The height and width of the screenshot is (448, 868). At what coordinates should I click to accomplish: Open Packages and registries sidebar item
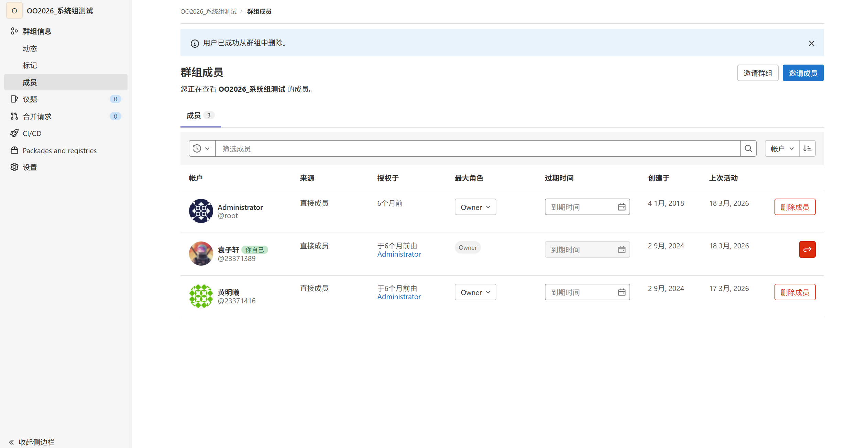pyautogui.click(x=59, y=150)
